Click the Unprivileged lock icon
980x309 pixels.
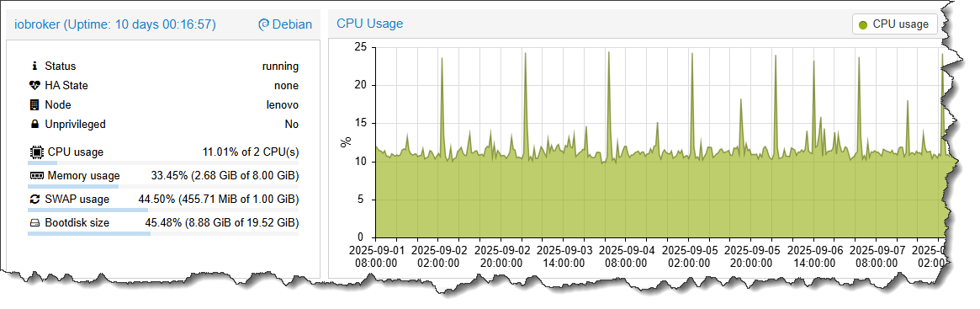pyautogui.click(x=35, y=125)
